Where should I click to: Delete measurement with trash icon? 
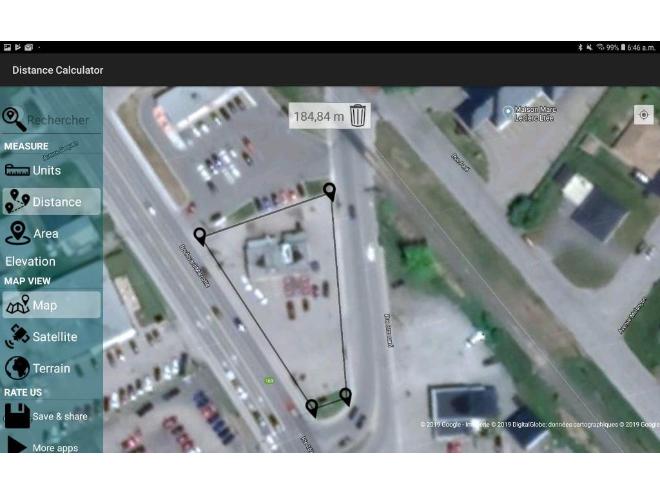pyautogui.click(x=358, y=115)
